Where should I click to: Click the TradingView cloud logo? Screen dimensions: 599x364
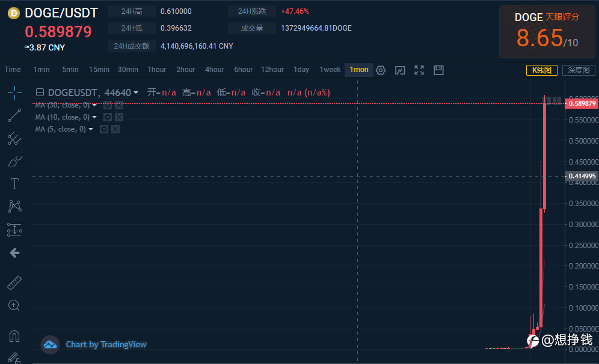pyautogui.click(x=50, y=345)
